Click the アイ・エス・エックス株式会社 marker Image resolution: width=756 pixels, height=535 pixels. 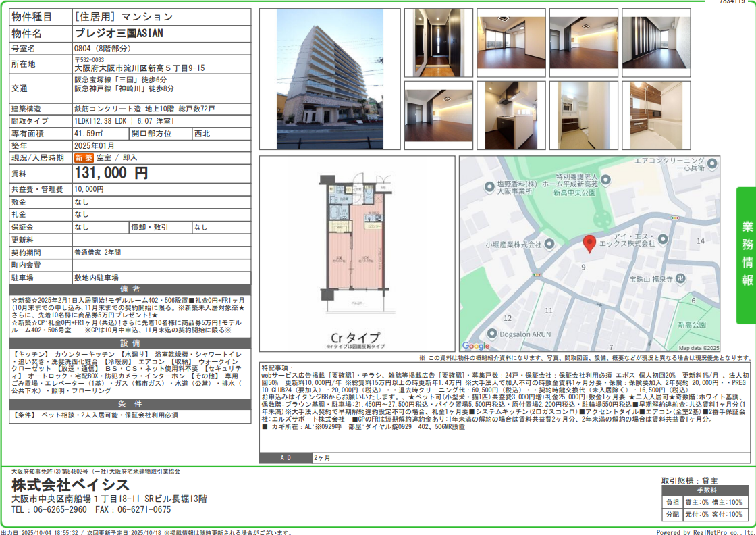pyautogui.click(x=664, y=238)
